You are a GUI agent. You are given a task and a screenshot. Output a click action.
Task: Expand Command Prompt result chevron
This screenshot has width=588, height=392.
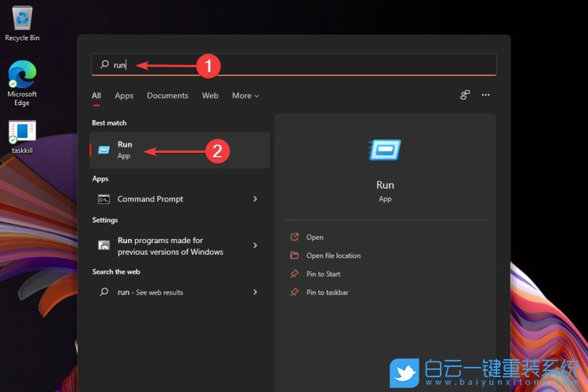click(255, 199)
